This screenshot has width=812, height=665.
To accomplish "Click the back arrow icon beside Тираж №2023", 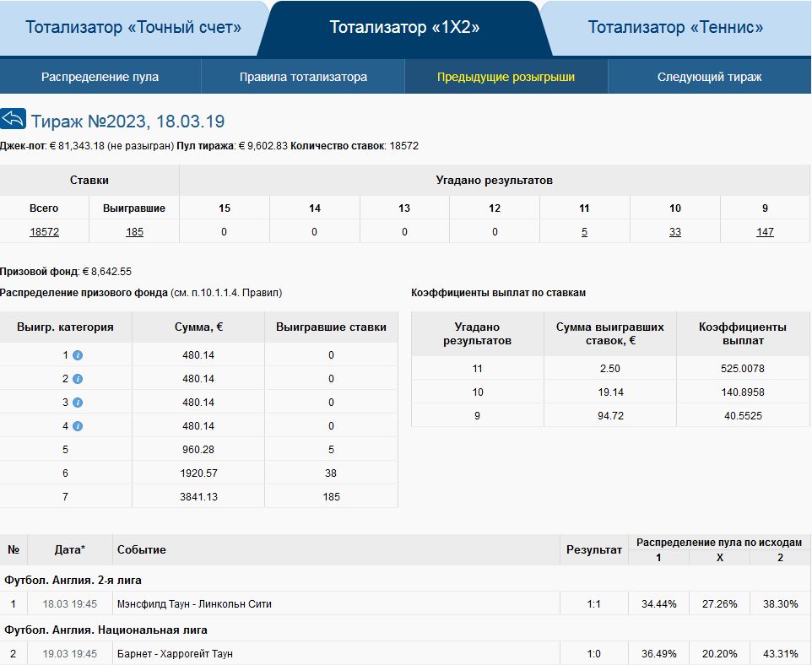I will [14, 119].
